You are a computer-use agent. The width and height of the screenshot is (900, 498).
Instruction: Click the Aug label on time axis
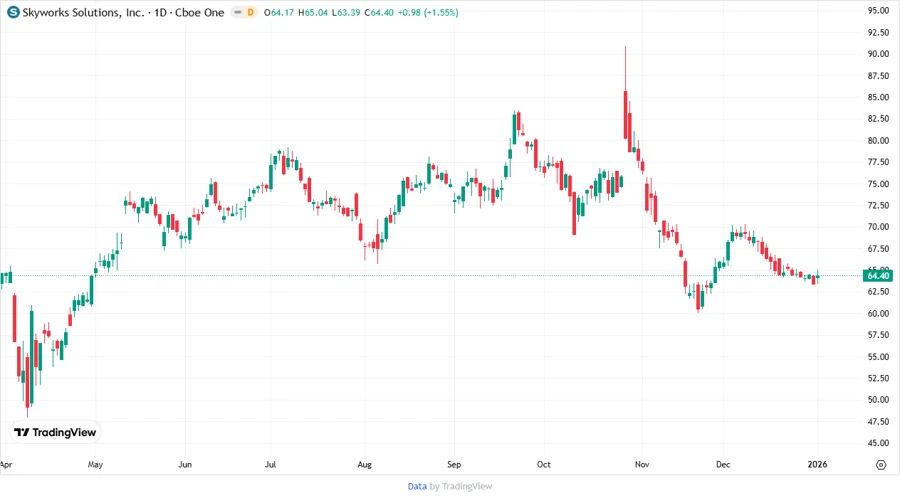[x=364, y=464]
